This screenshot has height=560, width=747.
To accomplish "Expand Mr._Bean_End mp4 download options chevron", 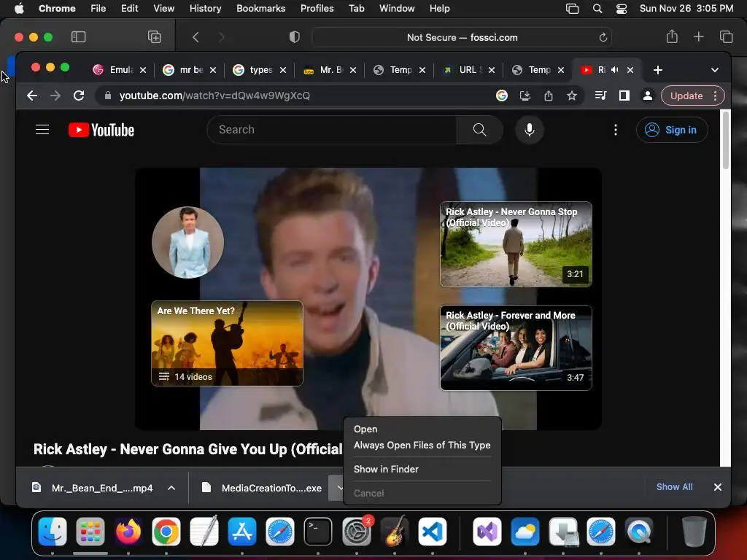I will click(171, 488).
